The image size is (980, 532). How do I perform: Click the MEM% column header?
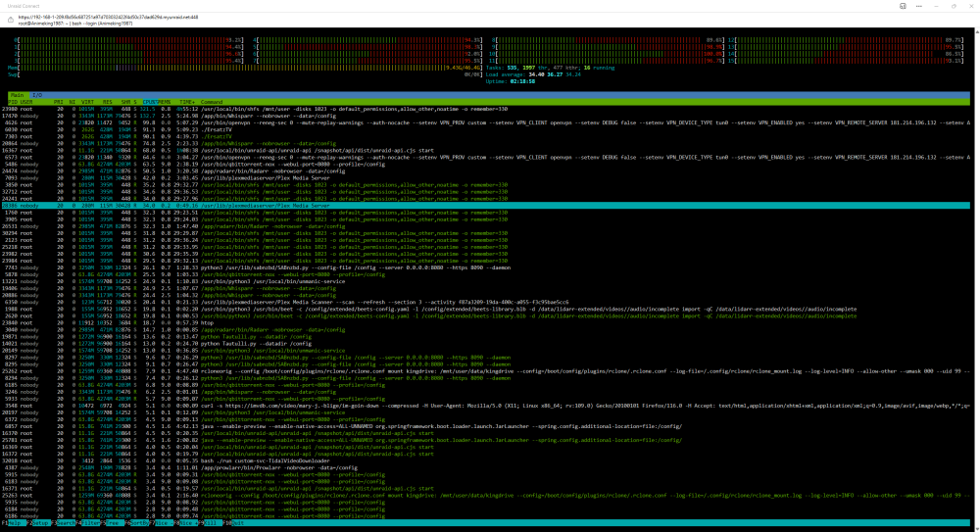coord(165,102)
